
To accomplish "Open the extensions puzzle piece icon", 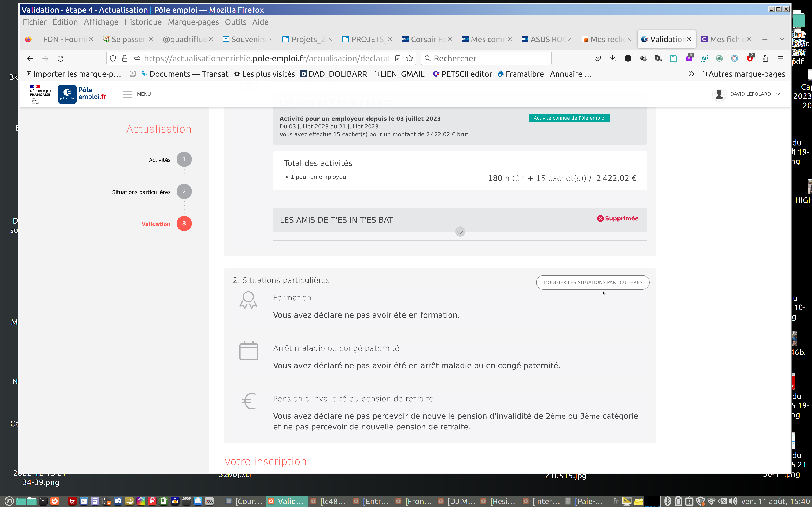I will (x=765, y=58).
